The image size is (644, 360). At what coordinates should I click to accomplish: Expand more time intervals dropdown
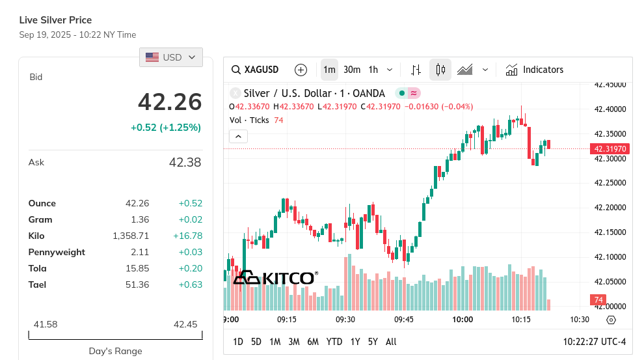[x=390, y=70]
